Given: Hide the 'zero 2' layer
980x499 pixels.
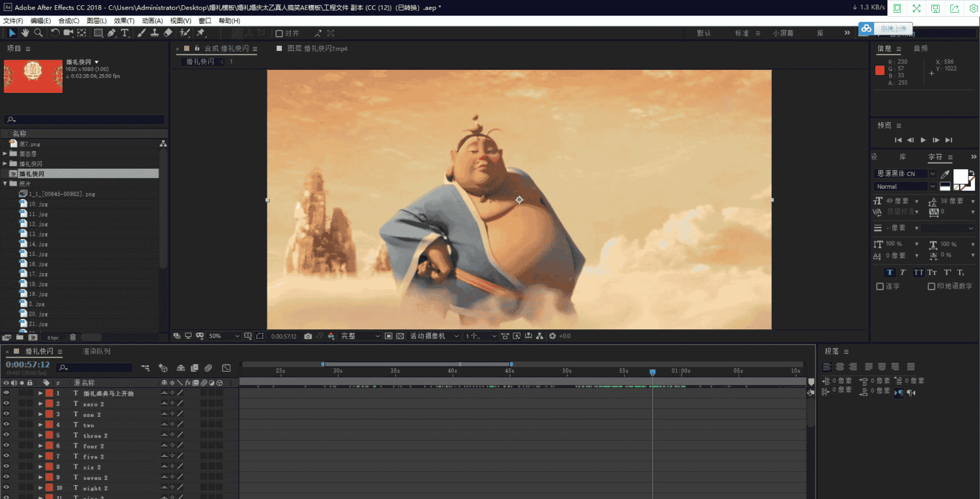Looking at the screenshot, I should (6, 403).
